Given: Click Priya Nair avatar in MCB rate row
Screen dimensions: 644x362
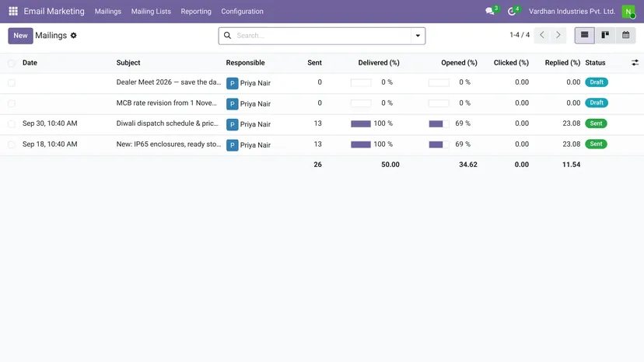Looking at the screenshot, I should [x=232, y=104].
